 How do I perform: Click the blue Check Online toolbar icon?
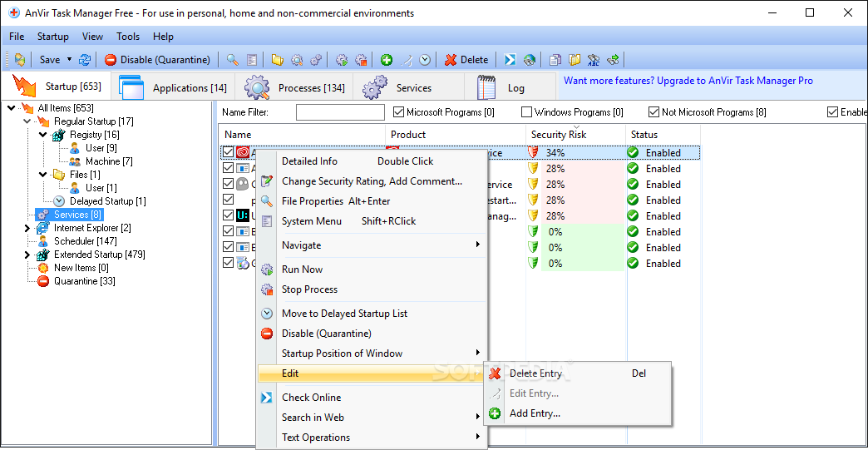point(510,60)
